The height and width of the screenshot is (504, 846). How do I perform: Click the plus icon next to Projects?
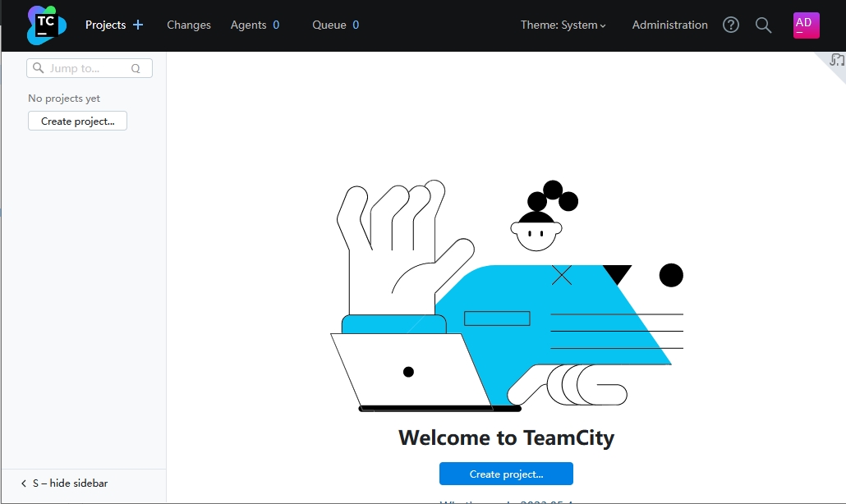[x=138, y=25]
